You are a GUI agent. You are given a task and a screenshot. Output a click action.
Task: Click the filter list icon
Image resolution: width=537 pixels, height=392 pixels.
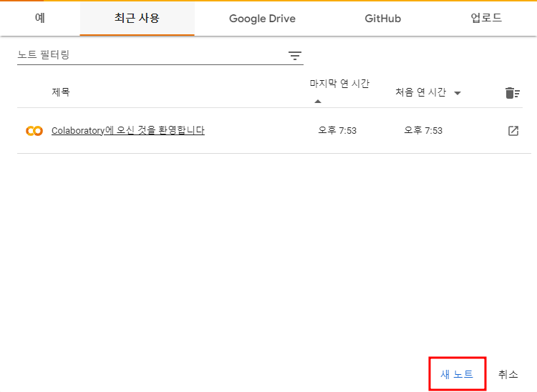294,55
